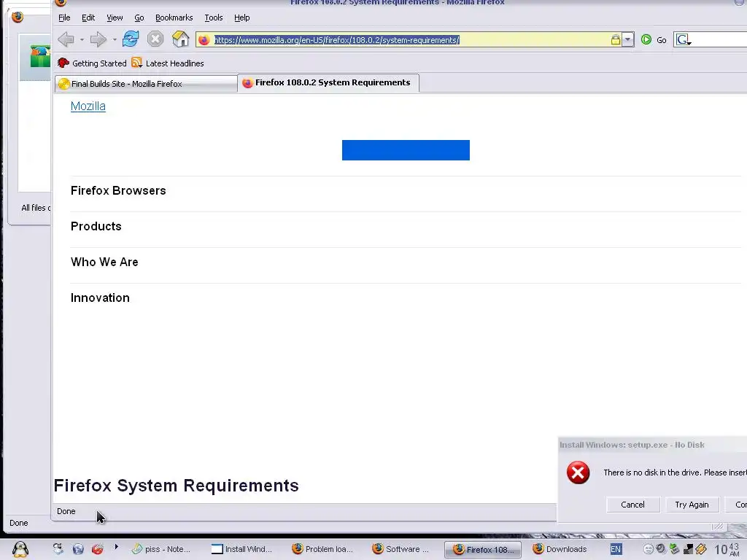This screenshot has height=560, width=747.
Task: Expand the quick launch overflow arrow
Action: pyautogui.click(x=116, y=547)
